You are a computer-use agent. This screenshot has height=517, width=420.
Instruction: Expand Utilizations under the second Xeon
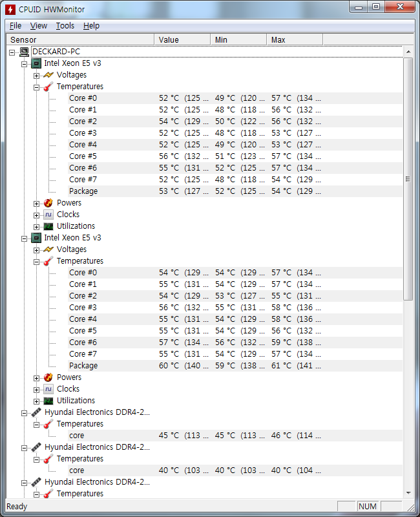(x=36, y=401)
